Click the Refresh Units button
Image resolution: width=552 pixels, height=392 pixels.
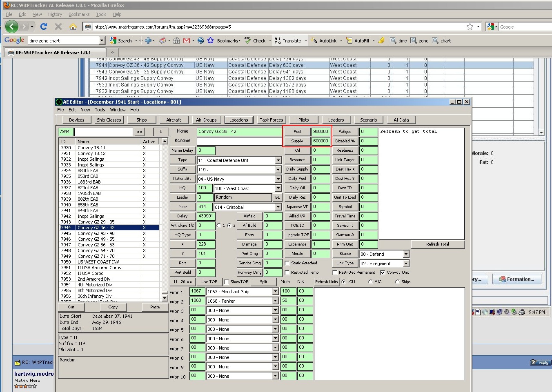(x=326, y=282)
